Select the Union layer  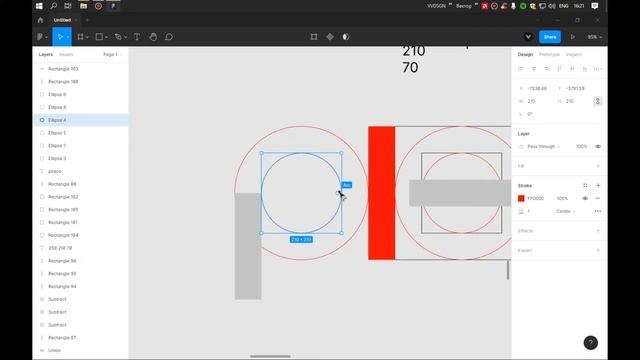(80, 350)
